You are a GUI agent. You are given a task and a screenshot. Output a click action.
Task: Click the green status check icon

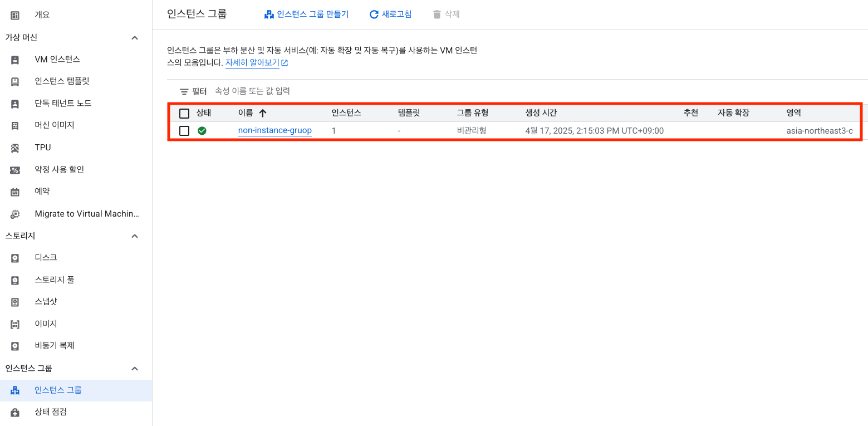tap(202, 131)
